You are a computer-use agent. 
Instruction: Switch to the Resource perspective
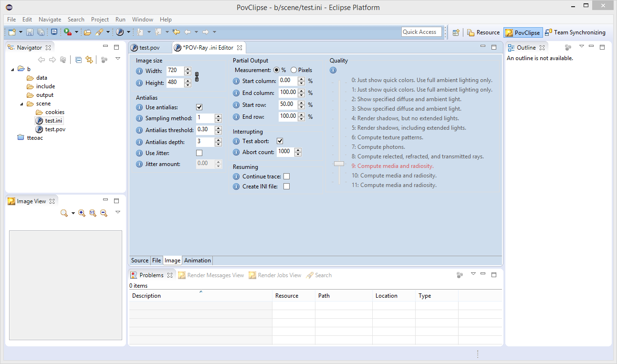click(x=483, y=32)
